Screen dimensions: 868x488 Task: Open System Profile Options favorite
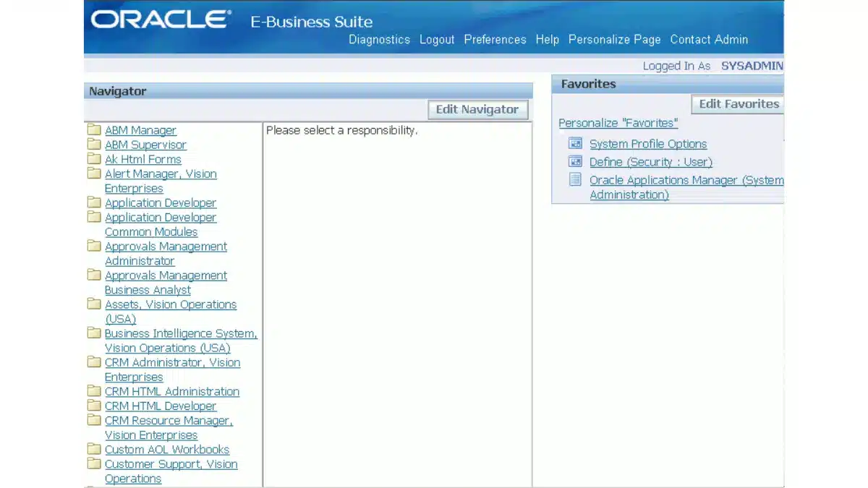[648, 144]
